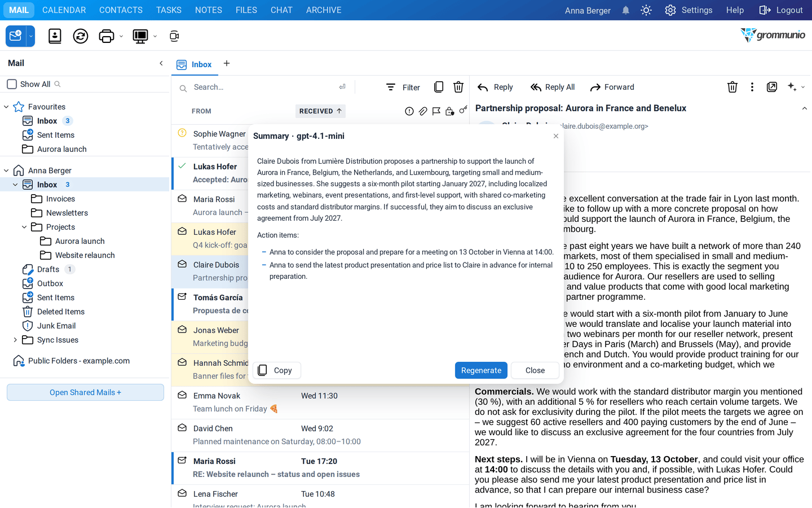Image resolution: width=812 pixels, height=508 pixels.
Task: Expand the Sync Issues folder
Action: coord(15,340)
